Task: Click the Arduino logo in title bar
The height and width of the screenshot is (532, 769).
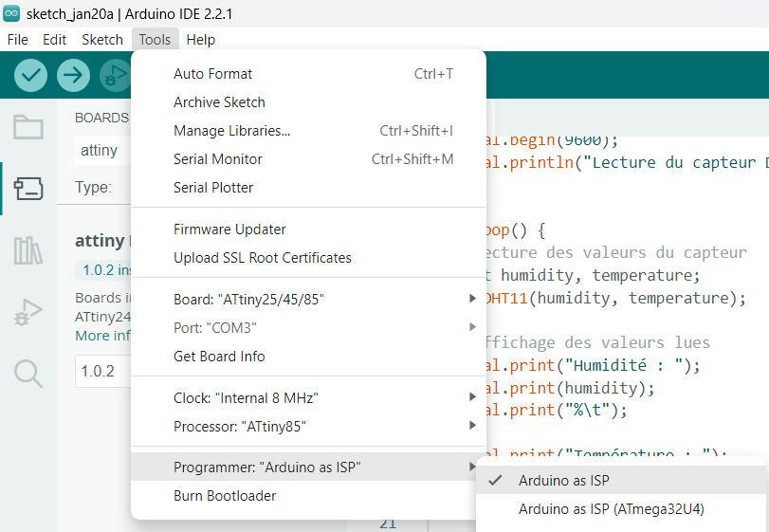Action: pyautogui.click(x=12, y=12)
